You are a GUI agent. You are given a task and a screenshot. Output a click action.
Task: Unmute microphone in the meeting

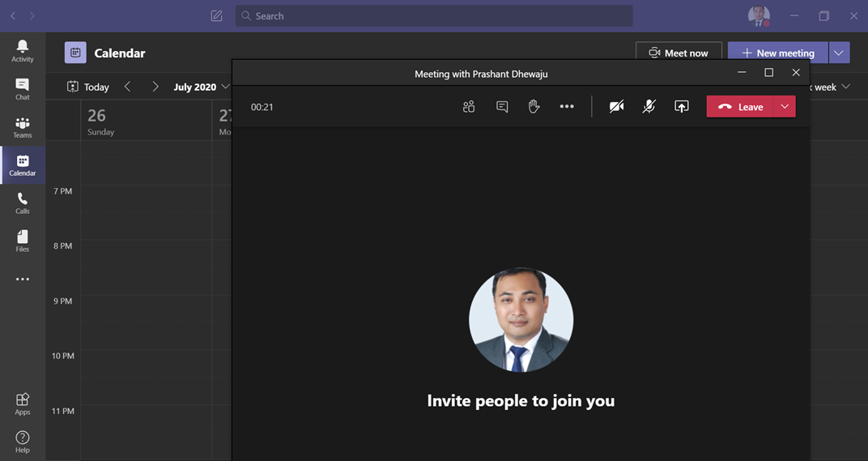point(649,106)
